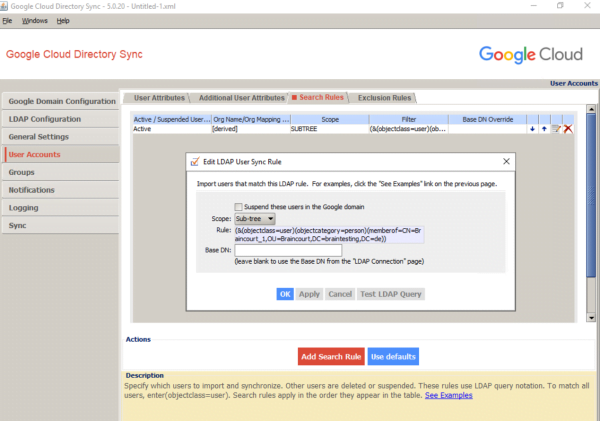The image size is (600, 421).
Task: Select User Accounts in sidebar
Action: (x=61, y=154)
